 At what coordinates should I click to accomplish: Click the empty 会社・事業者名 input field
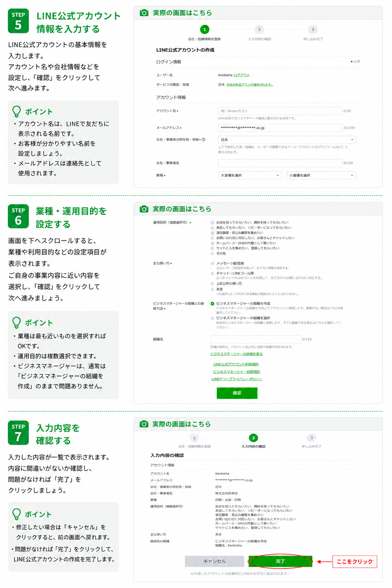(x=280, y=163)
